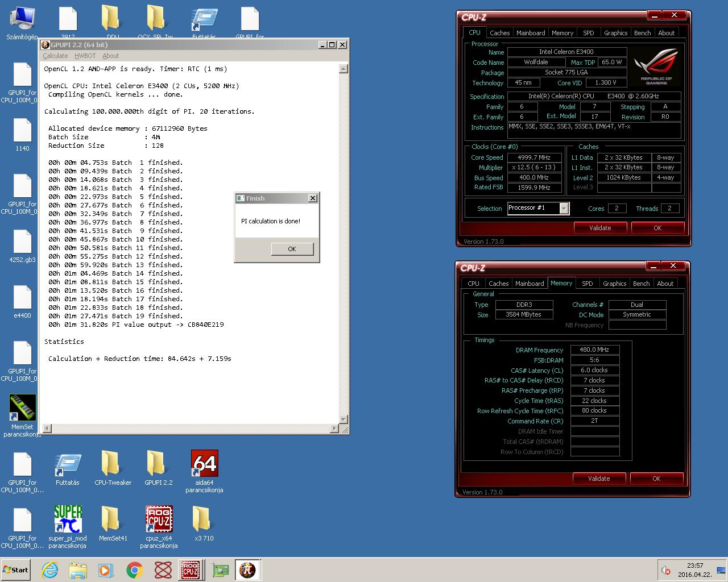Open Bench tab in CPU-Z processor window
728x582 pixels.
point(642,33)
